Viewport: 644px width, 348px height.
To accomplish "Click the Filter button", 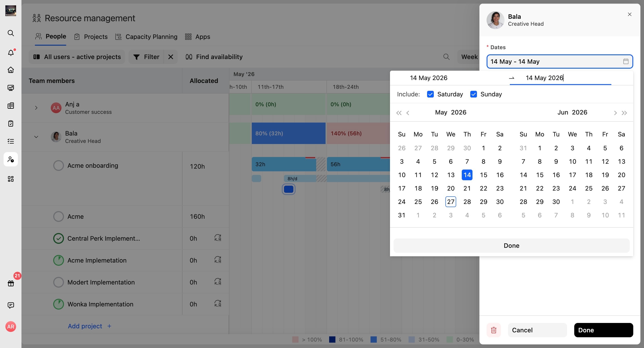I will (x=146, y=57).
